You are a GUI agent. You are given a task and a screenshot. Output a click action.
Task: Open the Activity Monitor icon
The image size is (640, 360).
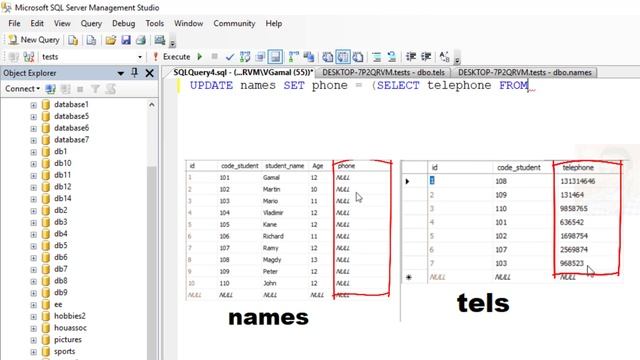(x=160, y=40)
